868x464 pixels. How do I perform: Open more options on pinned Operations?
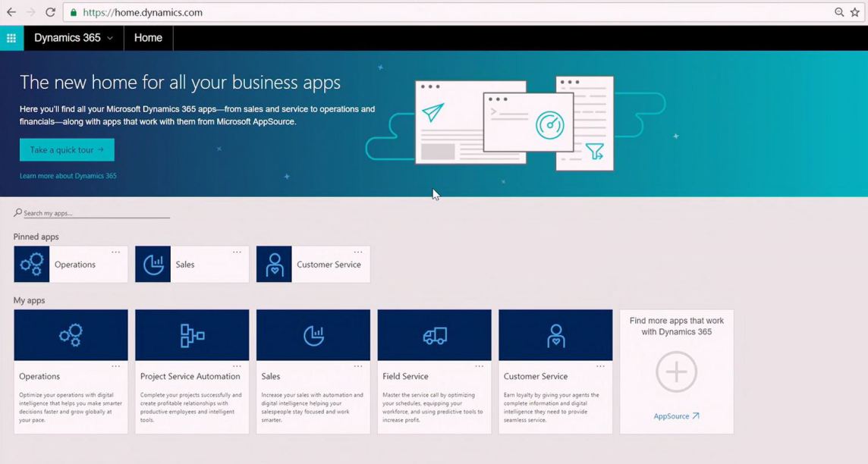pos(115,252)
